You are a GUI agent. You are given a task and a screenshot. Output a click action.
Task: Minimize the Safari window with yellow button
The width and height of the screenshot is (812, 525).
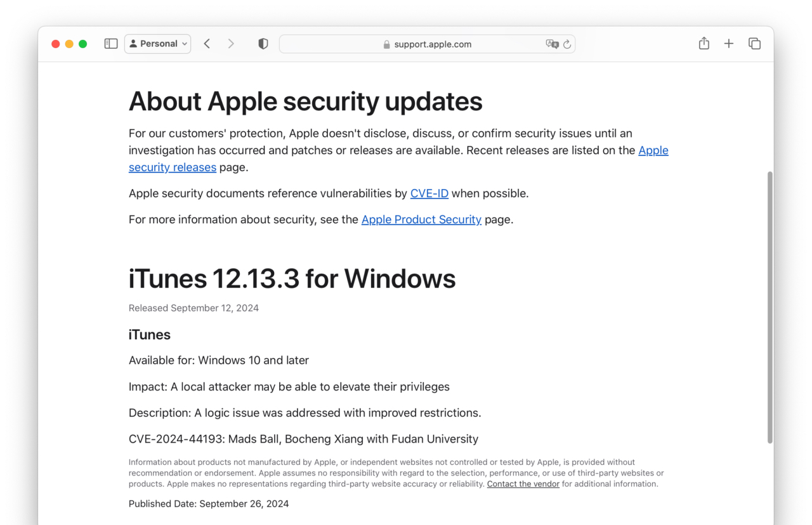69,44
